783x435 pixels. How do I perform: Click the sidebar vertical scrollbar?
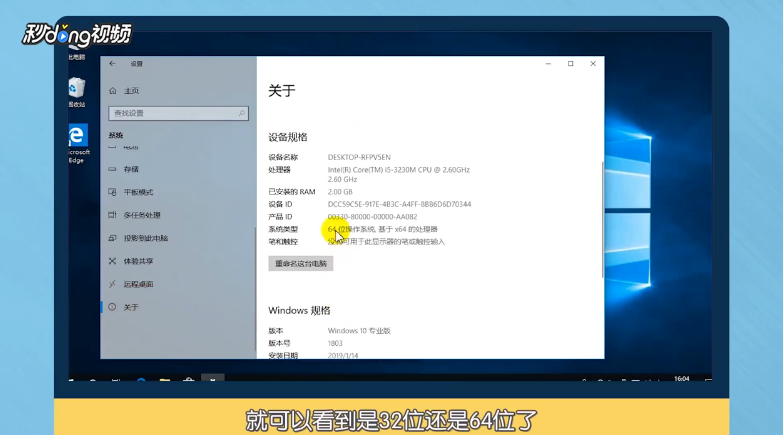click(255, 289)
